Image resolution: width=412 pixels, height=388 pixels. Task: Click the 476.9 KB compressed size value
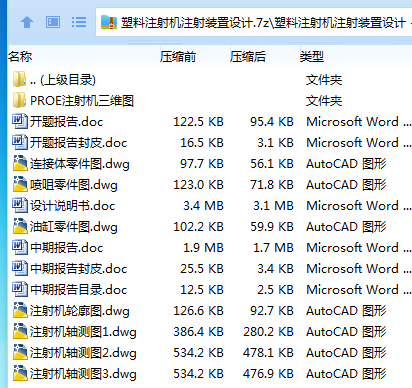[268, 374]
